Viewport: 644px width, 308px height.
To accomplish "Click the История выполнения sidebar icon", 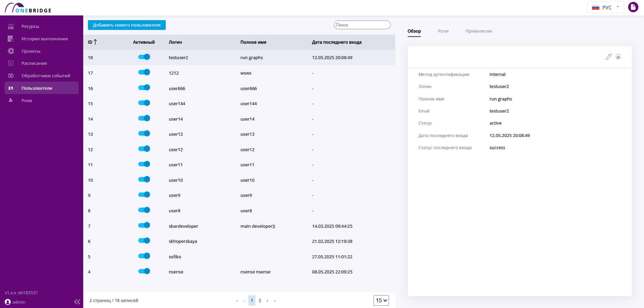I will [11, 39].
